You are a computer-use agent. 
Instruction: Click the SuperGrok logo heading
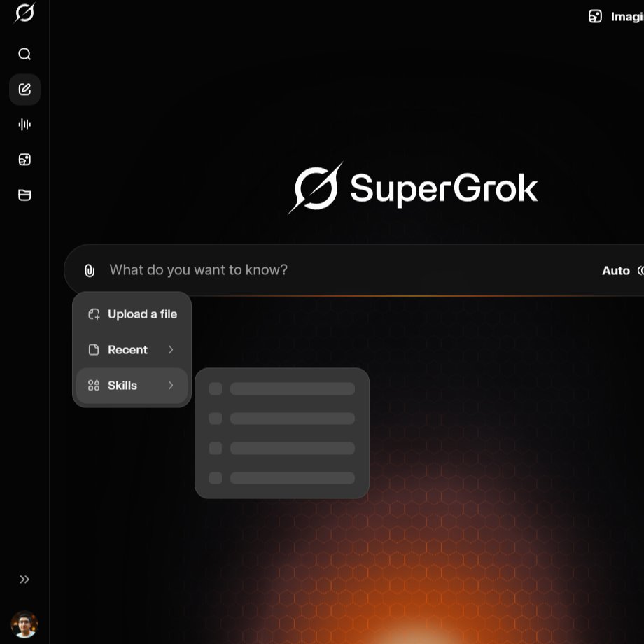(413, 188)
